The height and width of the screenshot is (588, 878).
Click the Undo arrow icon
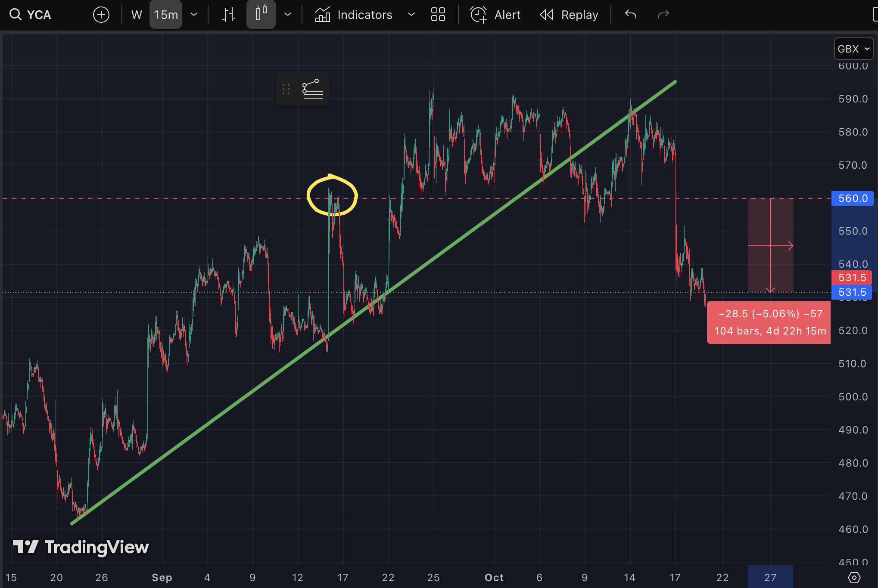630,15
